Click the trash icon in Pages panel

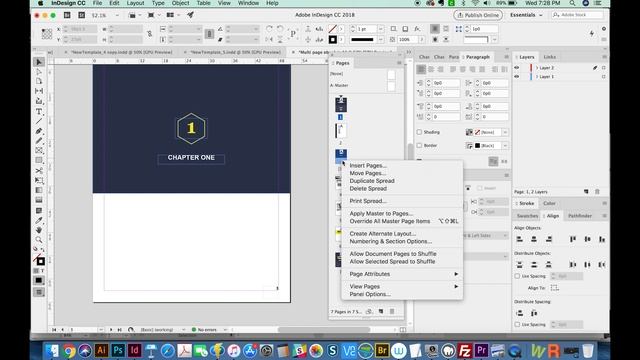tap(392, 311)
